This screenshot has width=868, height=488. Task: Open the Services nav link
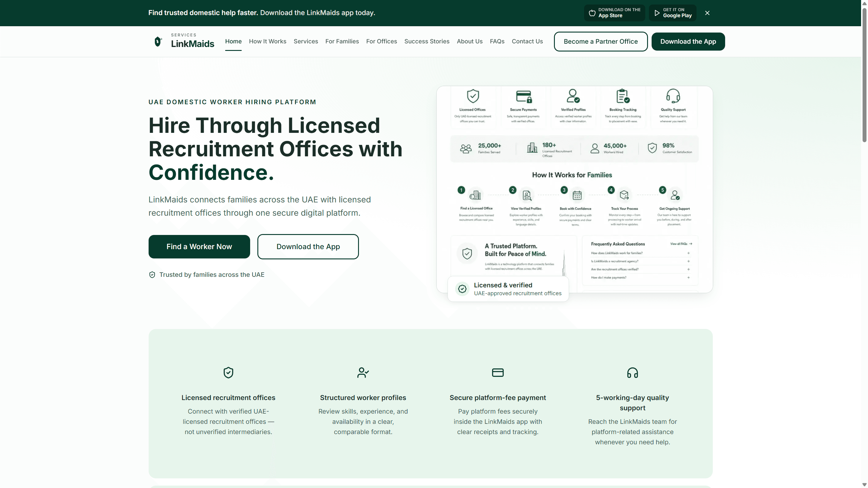(x=306, y=41)
